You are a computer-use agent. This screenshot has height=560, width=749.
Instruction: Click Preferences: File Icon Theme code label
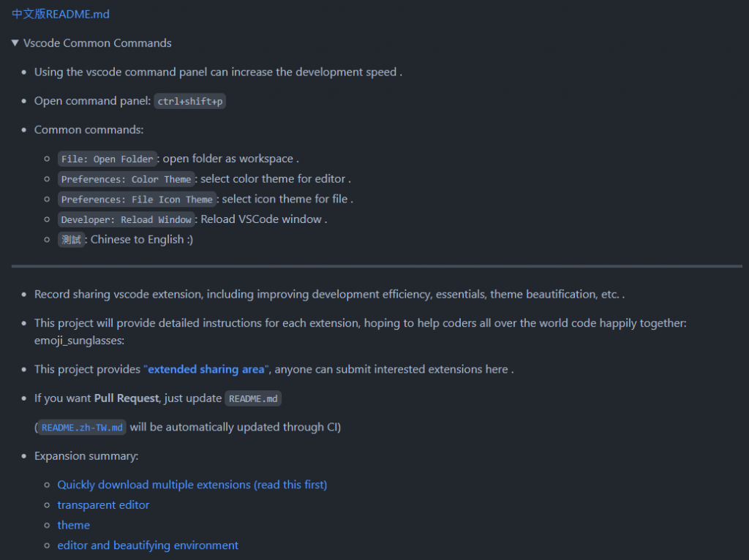(x=137, y=199)
